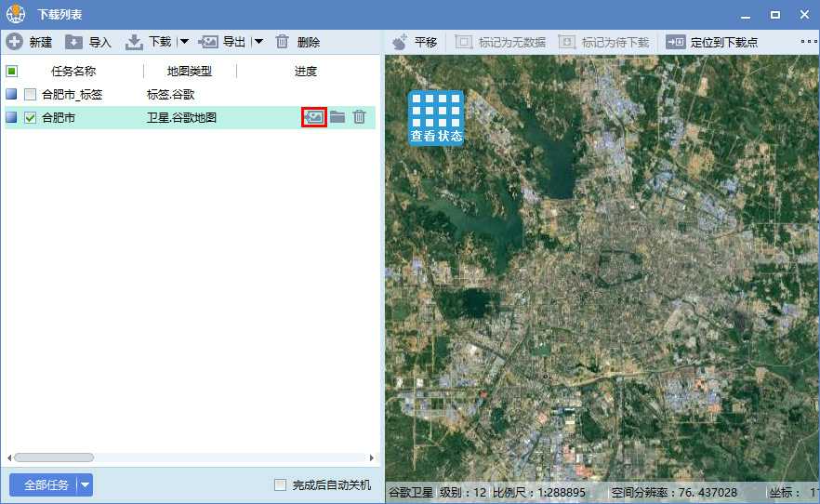
Task: Click the 下载 download icon
Action: point(134,42)
